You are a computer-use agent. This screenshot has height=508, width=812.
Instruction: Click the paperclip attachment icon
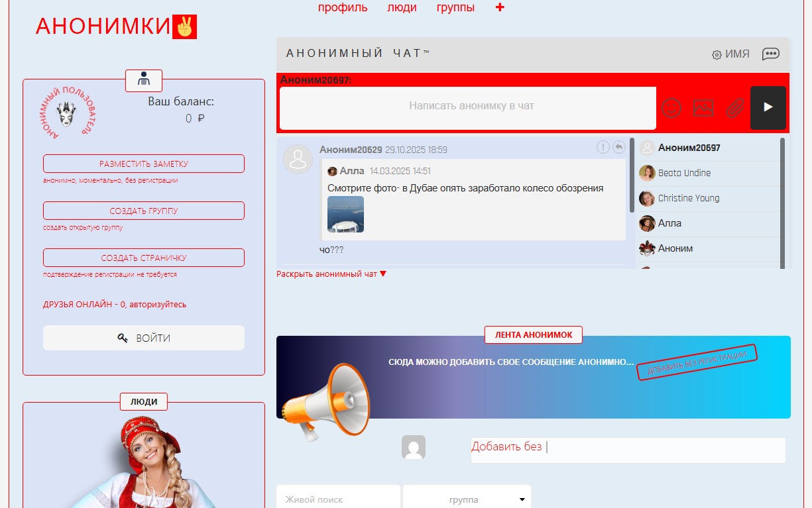pyautogui.click(x=734, y=108)
